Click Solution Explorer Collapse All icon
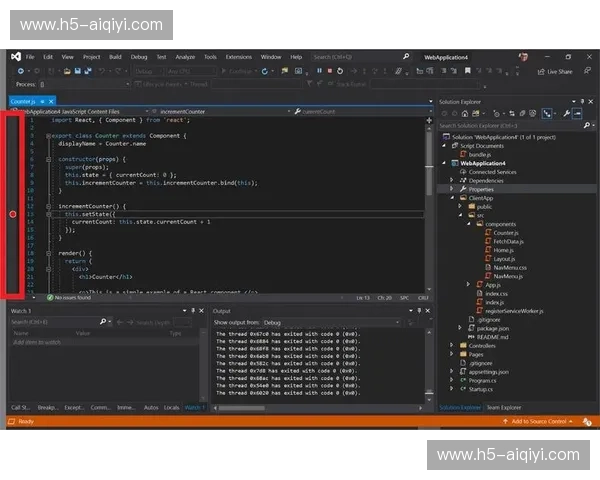The height and width of the screenshot is (480, 600). point(522,114)
